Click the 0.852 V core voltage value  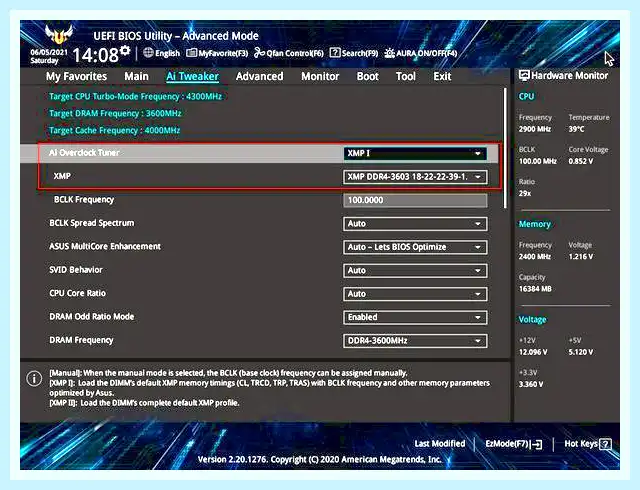tap(581, 161)
